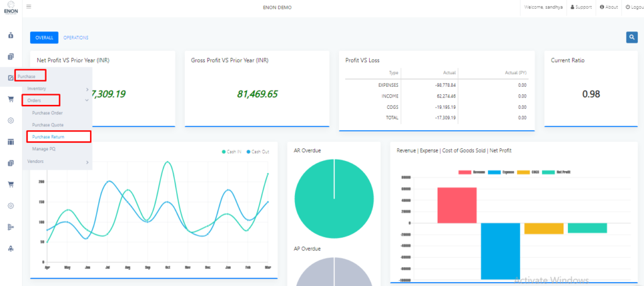The width and height of the screenshot is (644, 286).
Task: Click the lower target circle sidebar icon
Action: (11, 206)
